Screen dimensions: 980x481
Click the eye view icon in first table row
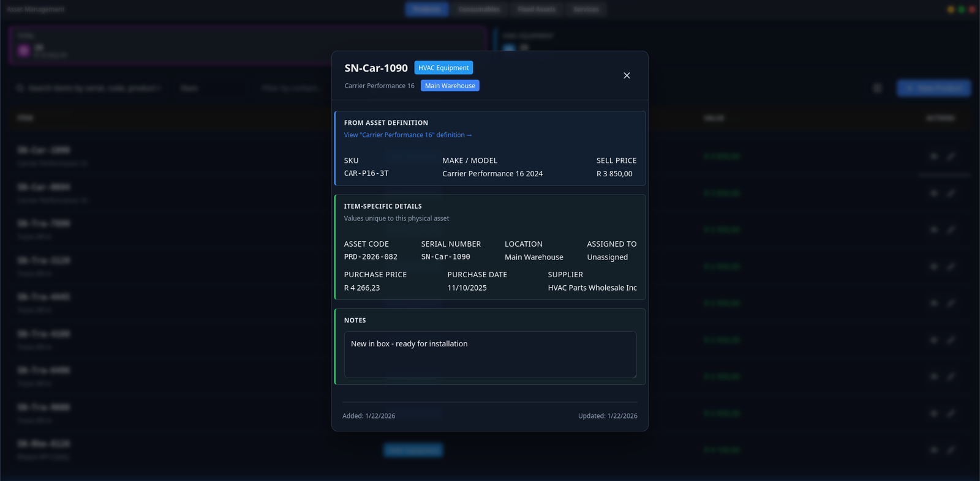click(933, 156)
